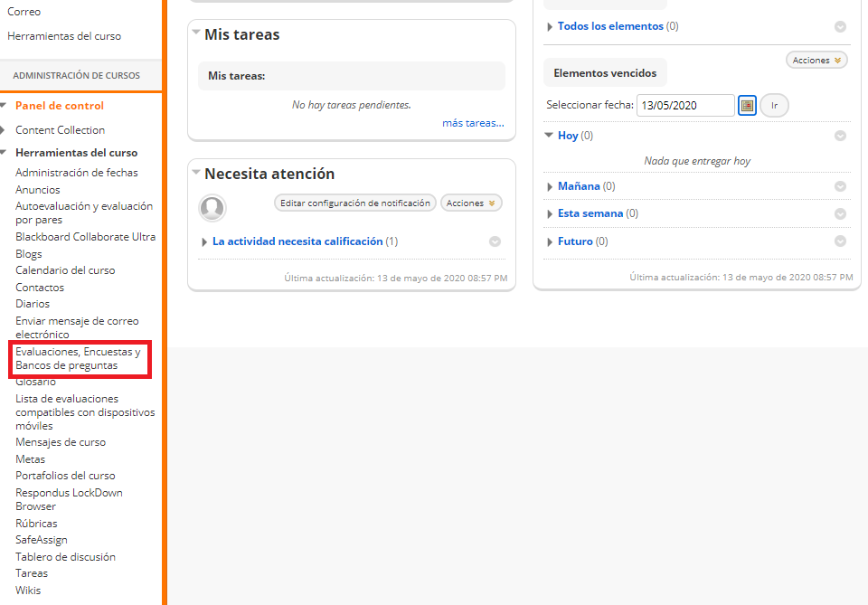Click the round arrow icon in the Hoy row
The width and height of the screenshot is (868, 605).
[x=840, y=136]
